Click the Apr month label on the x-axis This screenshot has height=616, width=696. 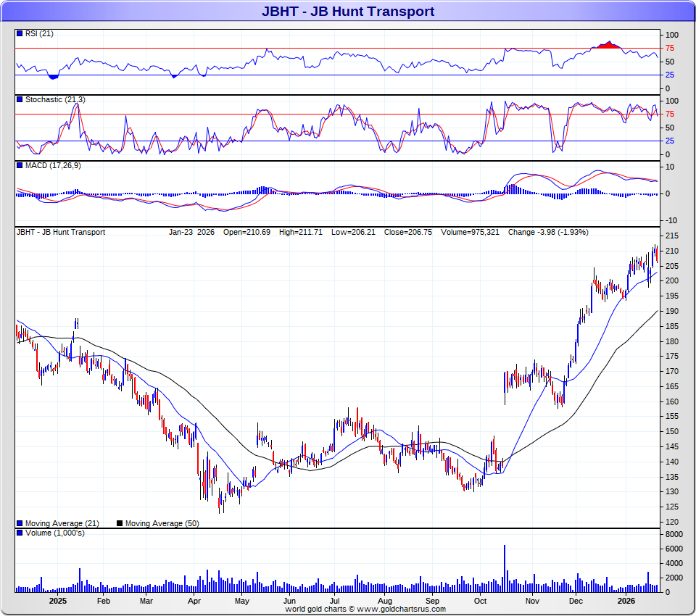click(x=194, y=601)
